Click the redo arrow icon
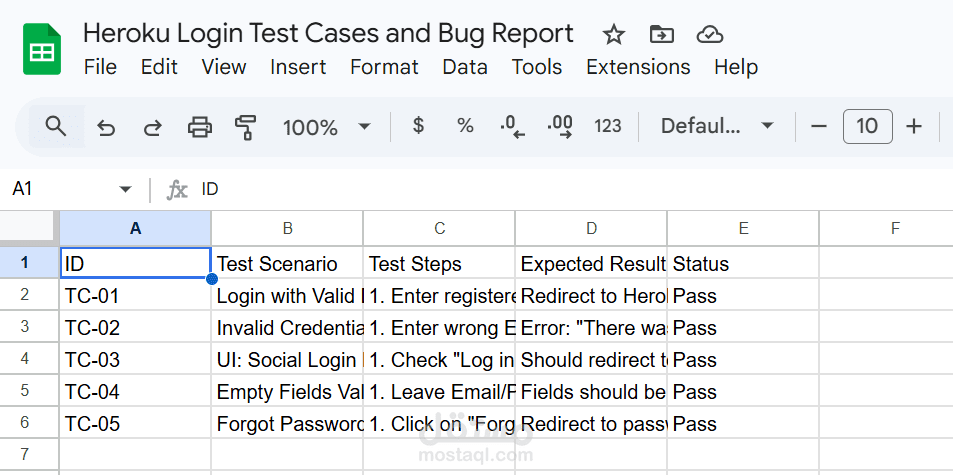The width and height of the screenshot is (953, 475). coord(152,127)
